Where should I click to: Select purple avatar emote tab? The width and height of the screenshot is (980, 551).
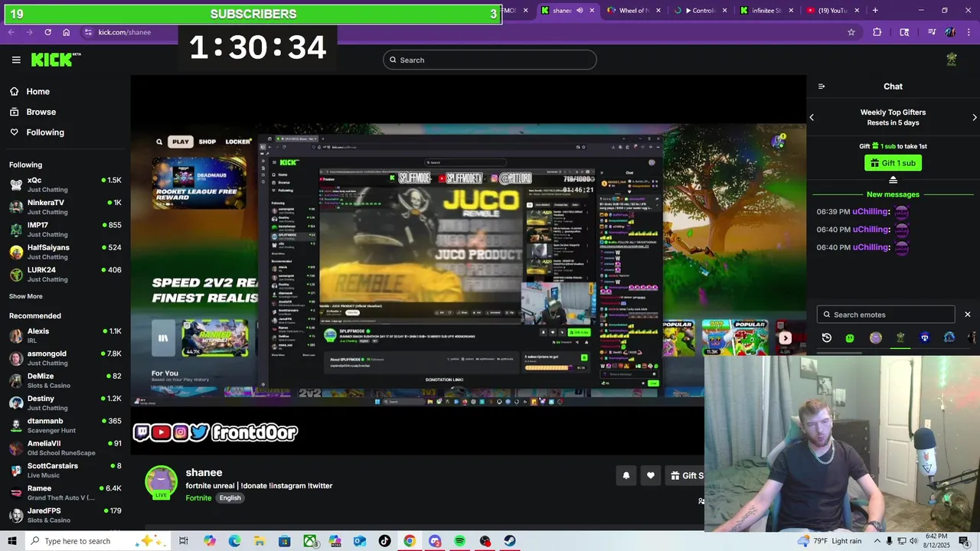(876, 337)
